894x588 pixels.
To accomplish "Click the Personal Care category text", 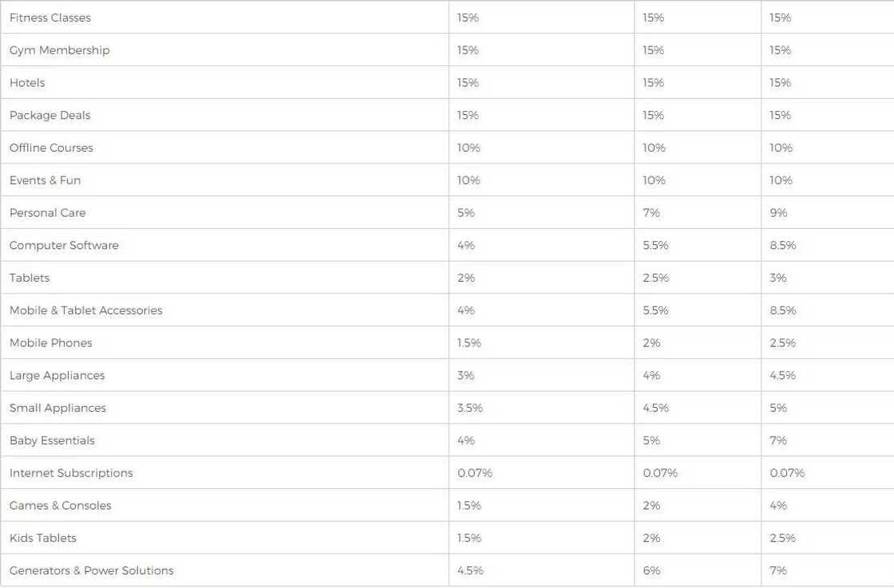I will (x=47, y=213).
